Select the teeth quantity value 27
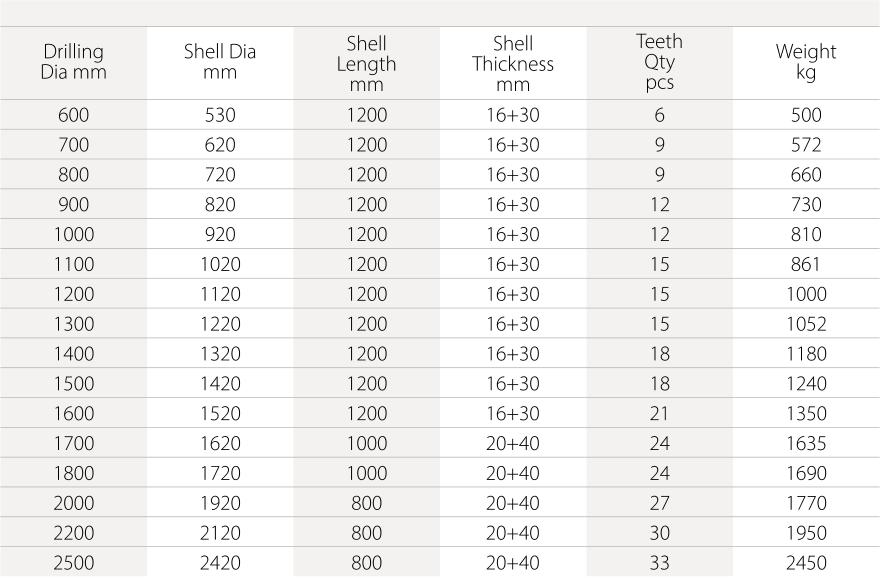 pyautogui.click(x=660, y=504)
